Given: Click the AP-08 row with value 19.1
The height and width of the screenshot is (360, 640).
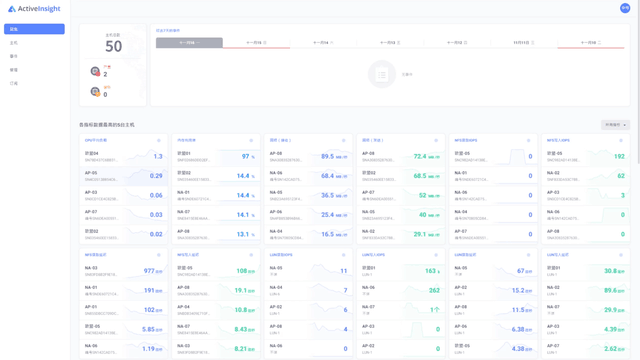Looking at the screenshot, I should coord(216,291).
